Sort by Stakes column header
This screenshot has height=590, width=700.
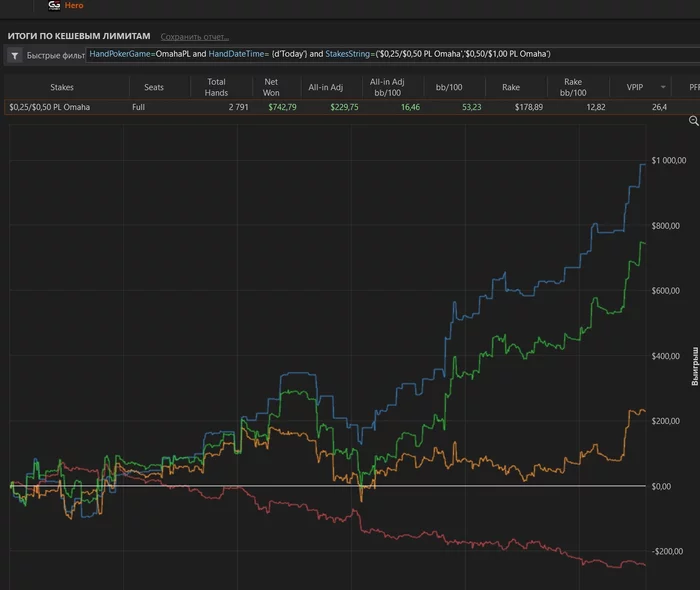pos(62,87)
